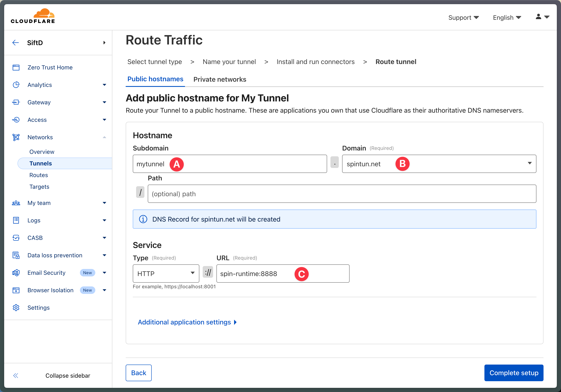This screenshot has width=561, height=392.
Task: Click the Gateway sidebar icon
Action: [x=16, y=102]
